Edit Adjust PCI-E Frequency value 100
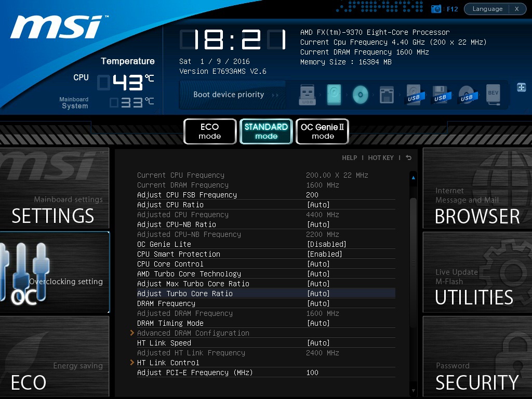 coord(312,372)
